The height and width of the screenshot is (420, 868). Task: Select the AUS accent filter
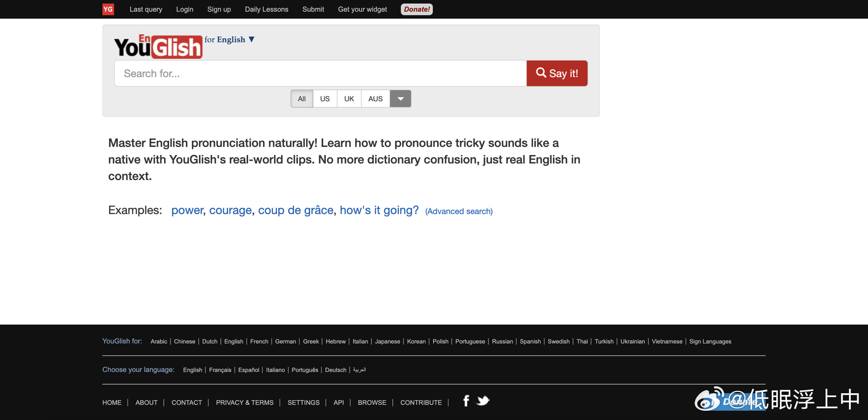[375, 99]
